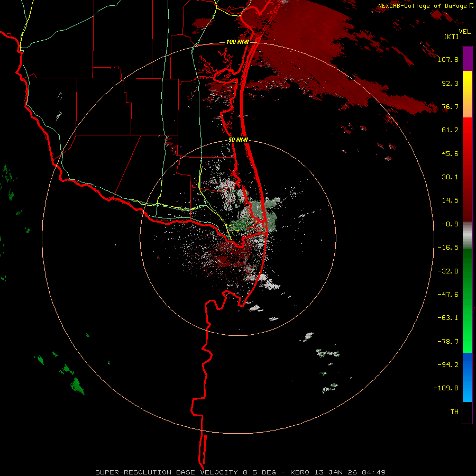Click the 50 NMI range ring label
476x476 pixels.
[x=239, y=140]
